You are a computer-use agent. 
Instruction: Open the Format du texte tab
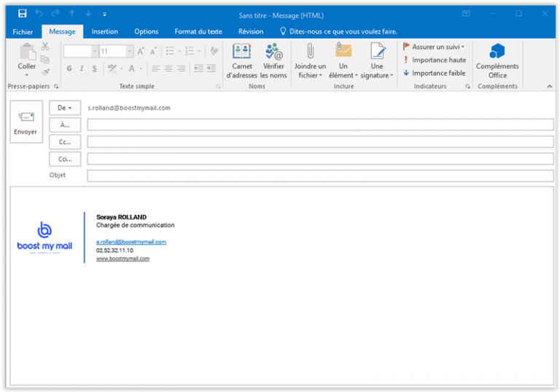click(198, 31)
